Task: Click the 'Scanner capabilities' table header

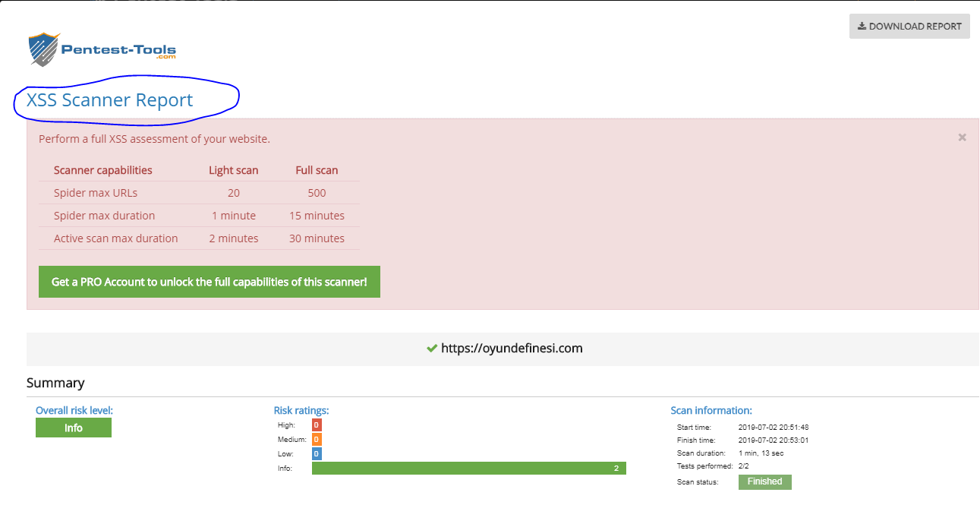Action: pos(103,170)
